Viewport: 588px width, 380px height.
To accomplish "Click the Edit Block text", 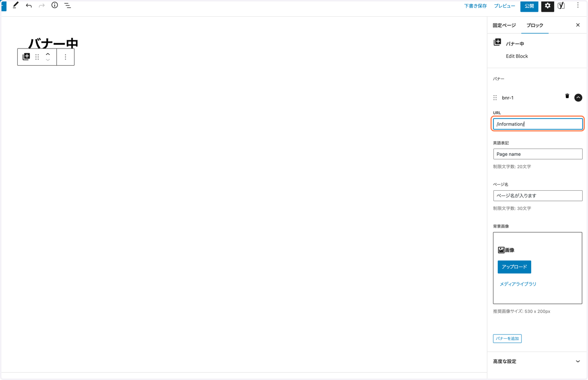I will coord(517,56).
